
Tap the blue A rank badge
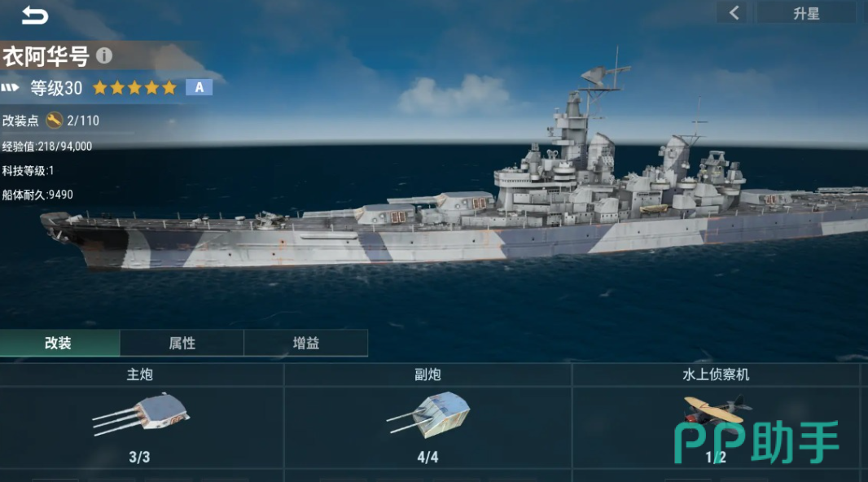coord(199,87)
